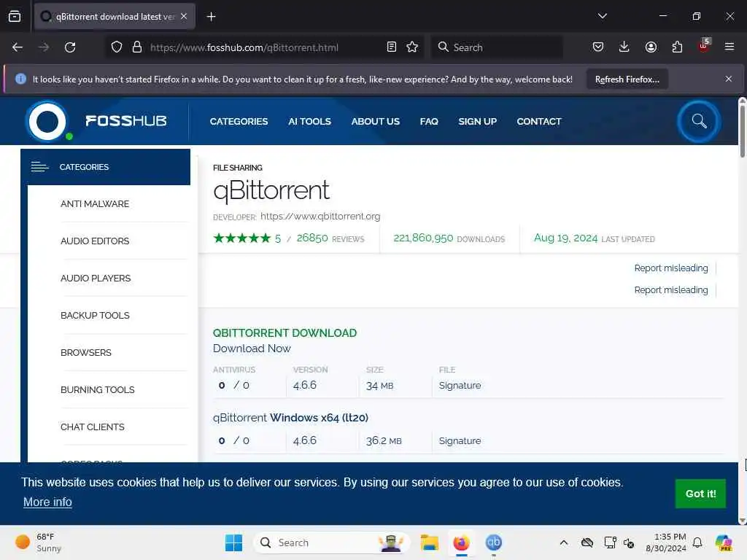This screenshot has width=747, height=560.
Task: Open Signature for the 34 MB file
Action: 460,385
